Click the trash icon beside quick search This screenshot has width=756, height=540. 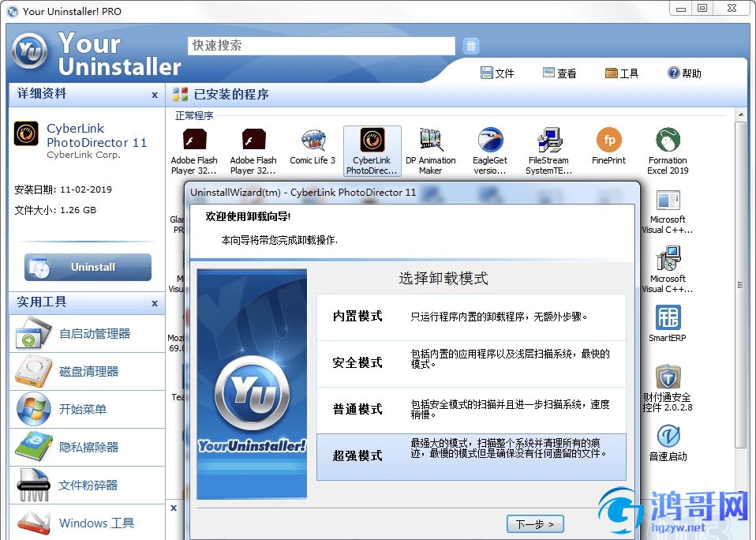[471, 46]
